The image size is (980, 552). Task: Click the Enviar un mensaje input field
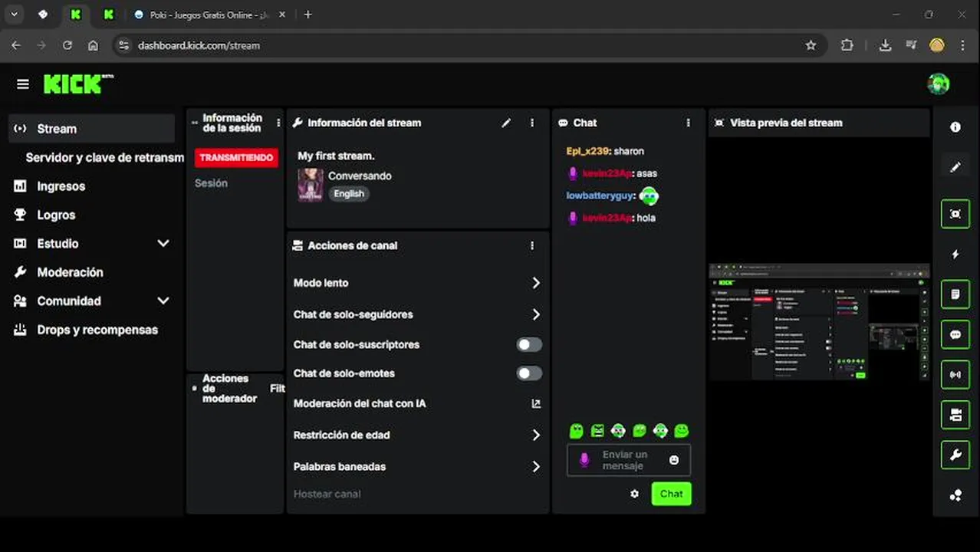point(628,460)
